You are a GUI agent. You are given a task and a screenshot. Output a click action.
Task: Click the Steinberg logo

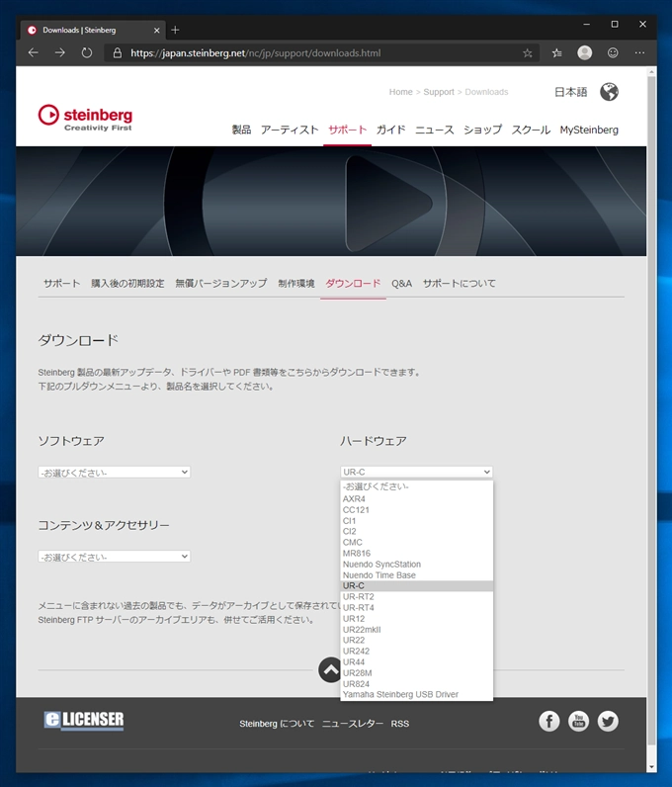tap(85, 118)
